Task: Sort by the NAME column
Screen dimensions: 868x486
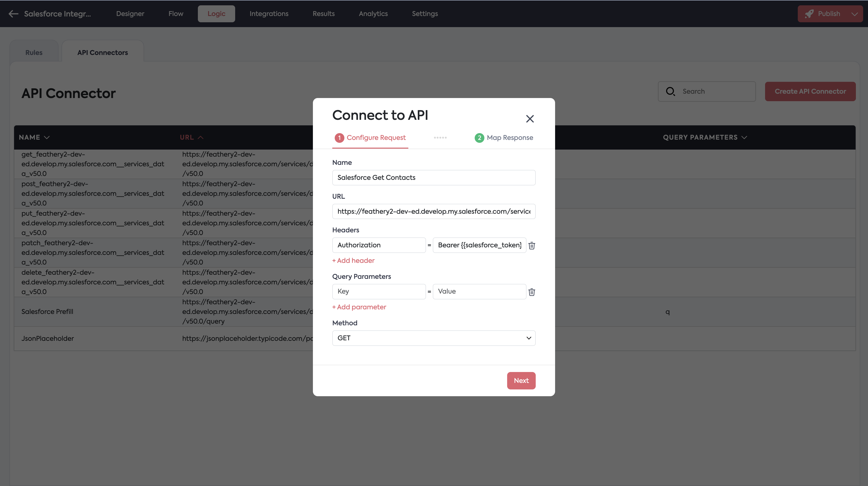Action: coord(34,137)
